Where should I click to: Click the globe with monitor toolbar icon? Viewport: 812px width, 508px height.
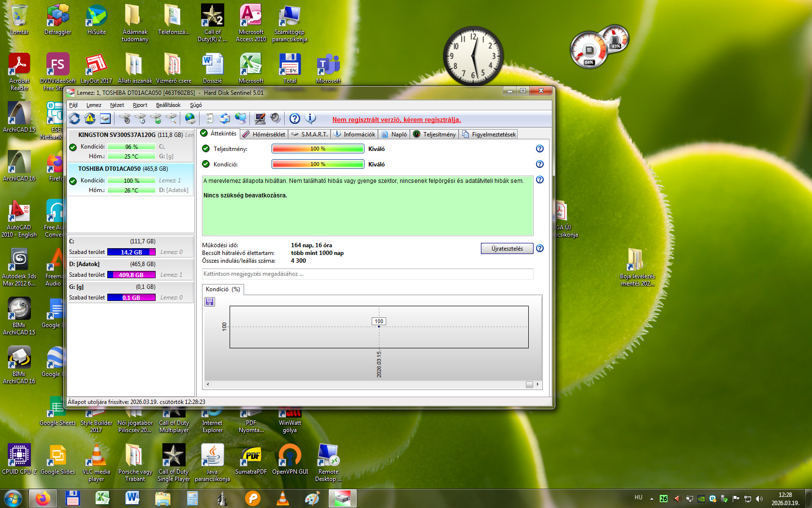coord(241,119)
